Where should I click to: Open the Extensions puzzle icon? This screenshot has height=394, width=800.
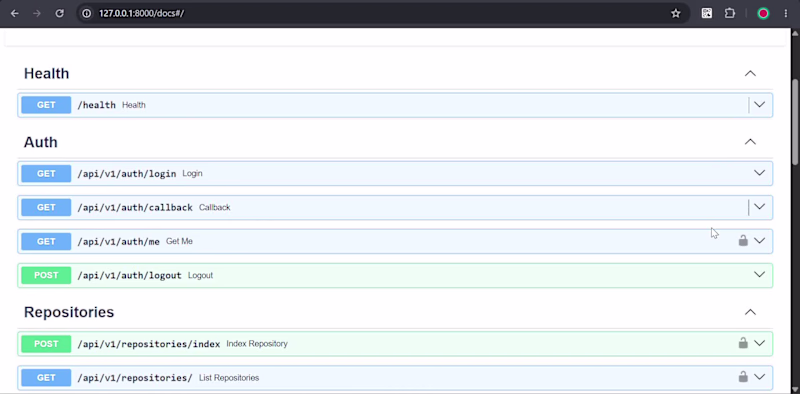pyautogui.click(x=730, y=13)
